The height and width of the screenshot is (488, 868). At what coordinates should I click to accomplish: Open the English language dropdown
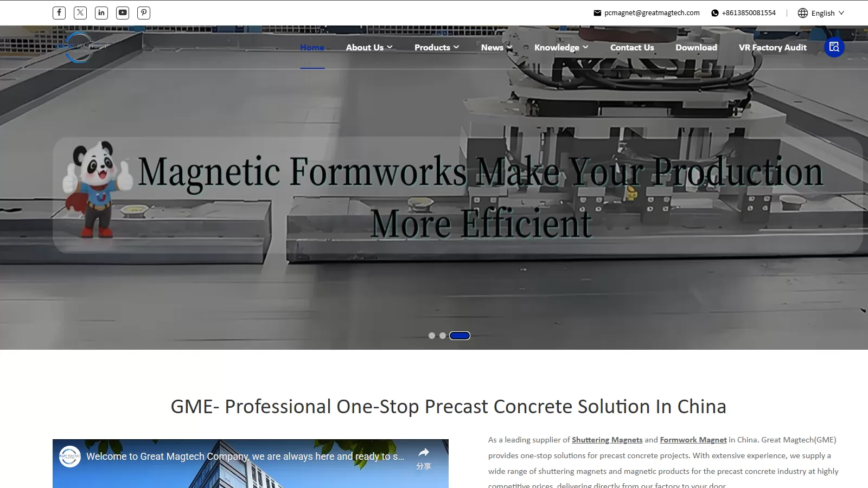point(821,13)
